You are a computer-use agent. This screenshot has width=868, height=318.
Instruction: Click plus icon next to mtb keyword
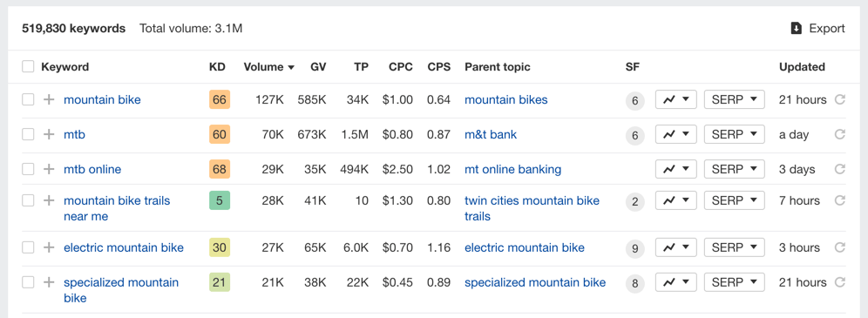(x=50, y=134)
